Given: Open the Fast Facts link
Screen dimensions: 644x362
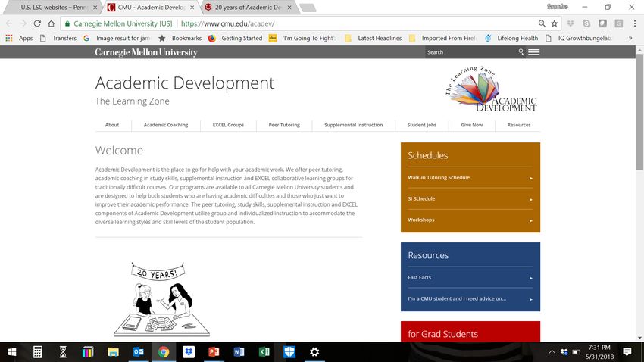Looking at the screenshot, I should coord(470,277).
